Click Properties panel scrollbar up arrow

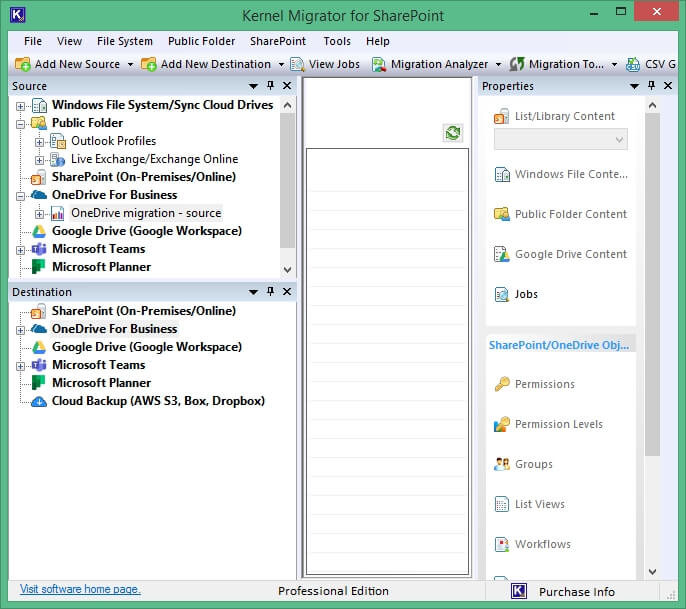[652, 105]
